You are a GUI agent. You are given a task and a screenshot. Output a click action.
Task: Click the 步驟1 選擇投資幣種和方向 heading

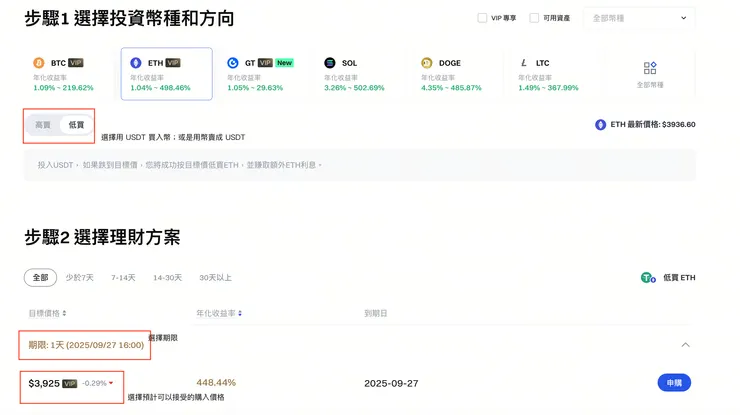click(129, 18)
